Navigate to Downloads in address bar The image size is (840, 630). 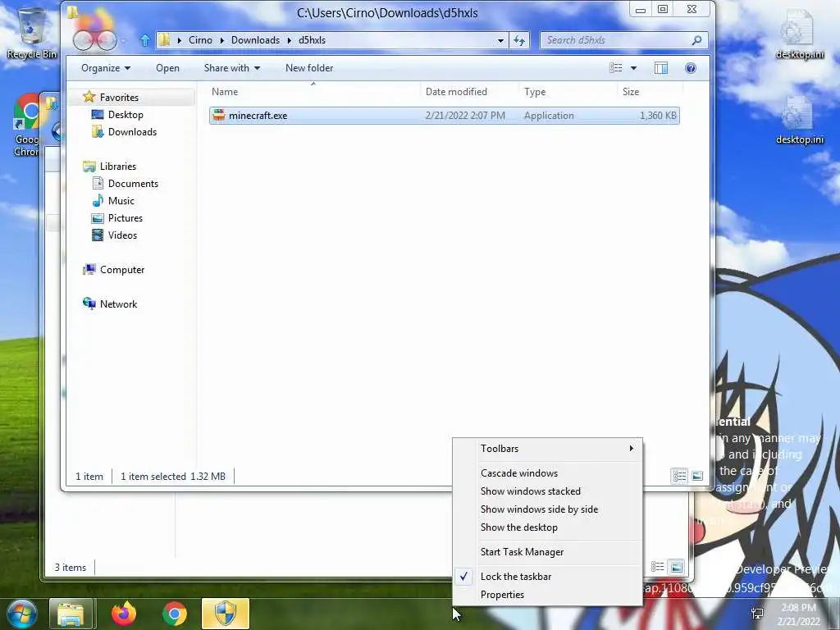256,40
